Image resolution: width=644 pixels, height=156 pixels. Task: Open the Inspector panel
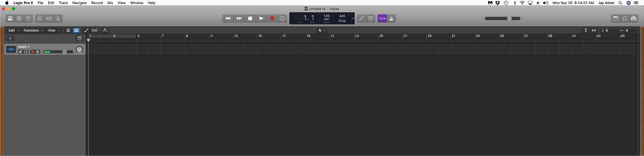(19, 18)
